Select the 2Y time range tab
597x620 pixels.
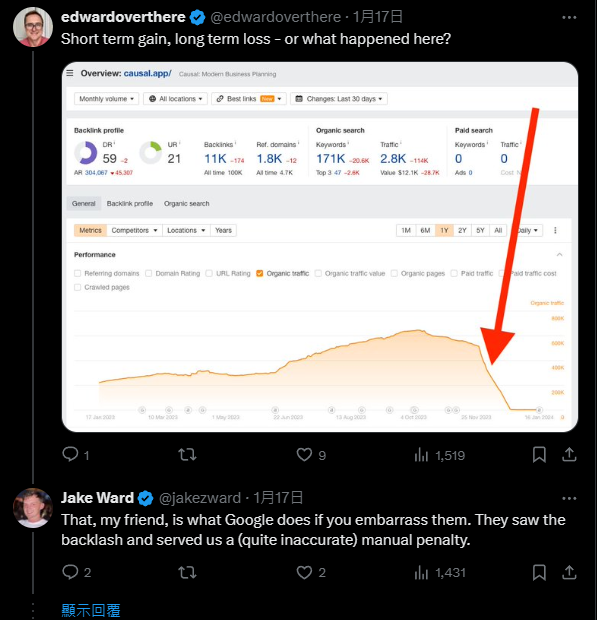click(462, 230)
